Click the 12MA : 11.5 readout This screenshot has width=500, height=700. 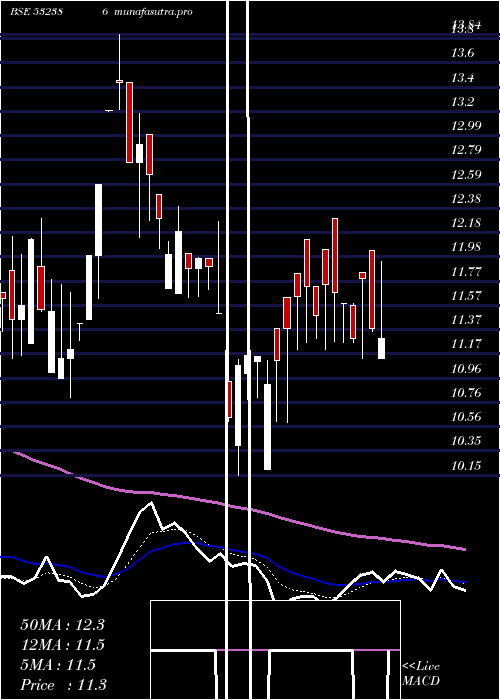pos(62,645)
